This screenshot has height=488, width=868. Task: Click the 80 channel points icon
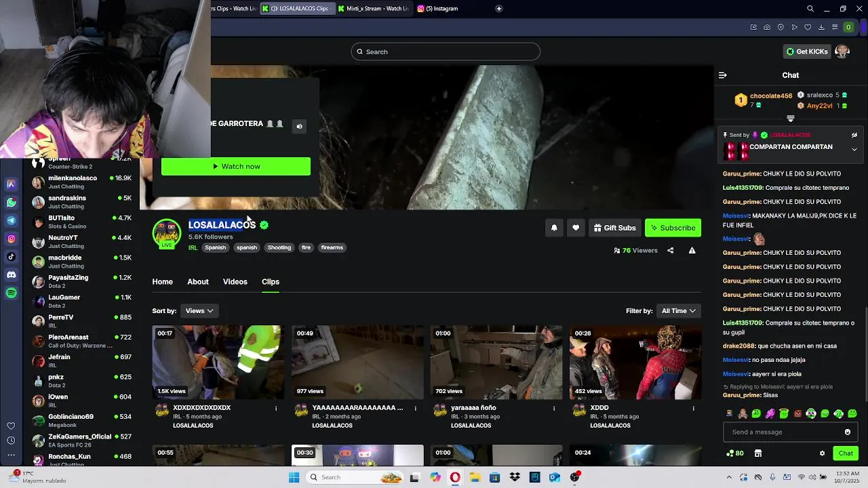pyautogui.click(x=734, y=453)
